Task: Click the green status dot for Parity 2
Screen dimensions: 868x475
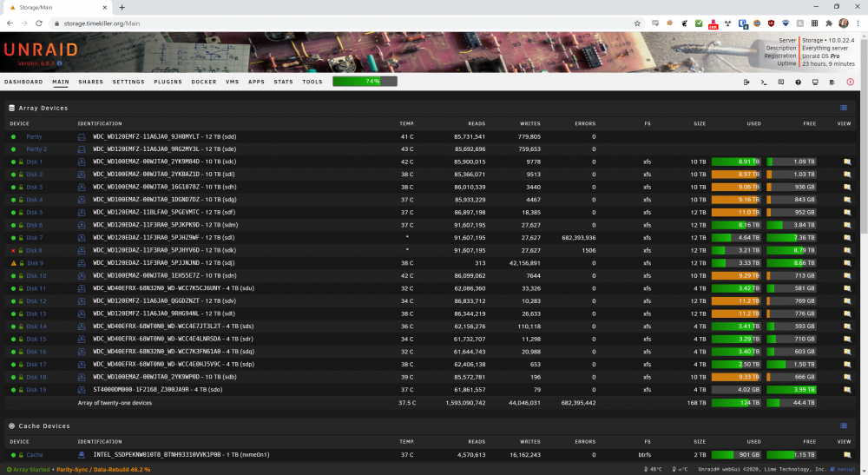Action: (13, 149)
